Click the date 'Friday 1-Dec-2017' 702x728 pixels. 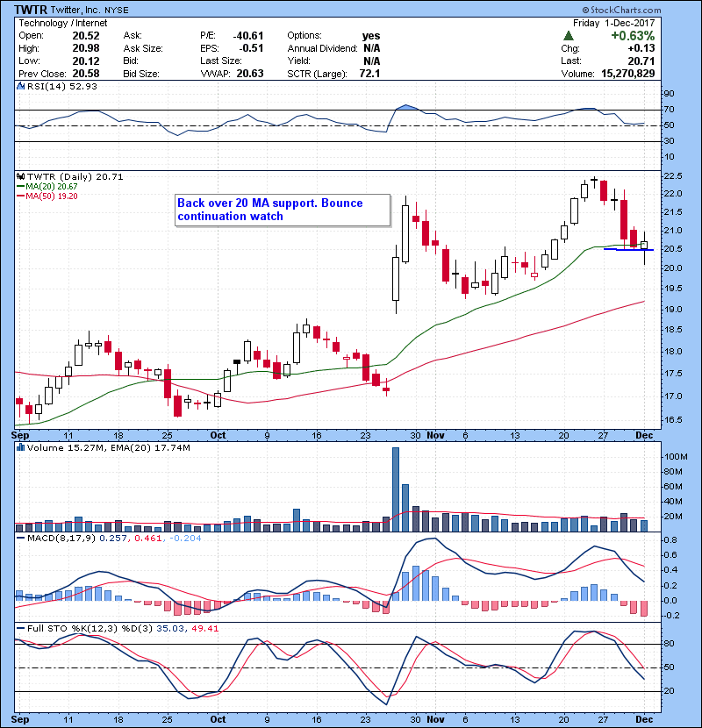point(613,23)
